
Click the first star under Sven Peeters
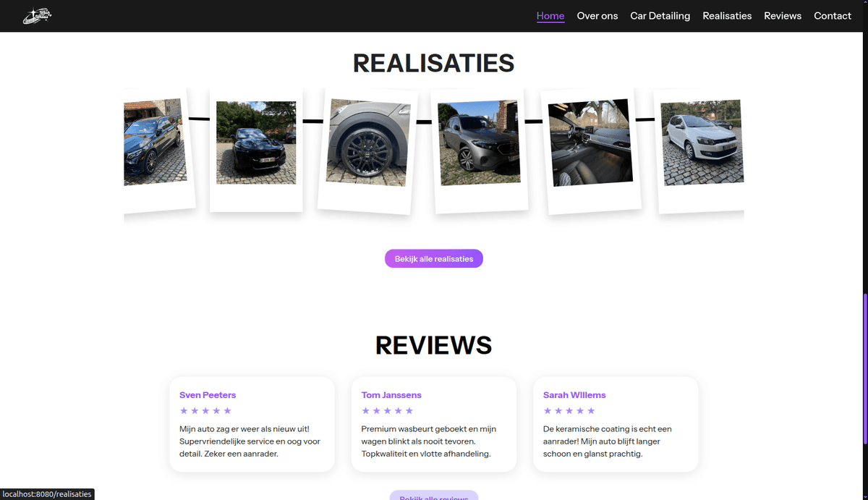183,410
